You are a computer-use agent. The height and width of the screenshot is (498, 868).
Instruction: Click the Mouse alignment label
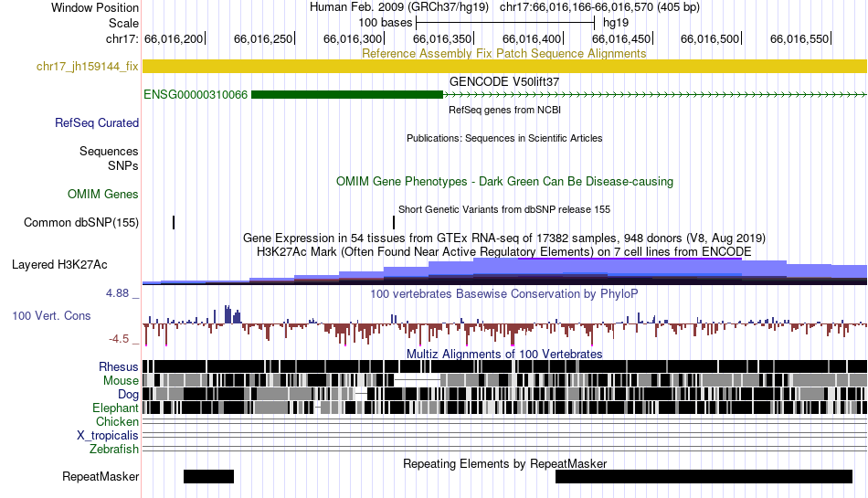pyautogui.click(x=121, y=381)
